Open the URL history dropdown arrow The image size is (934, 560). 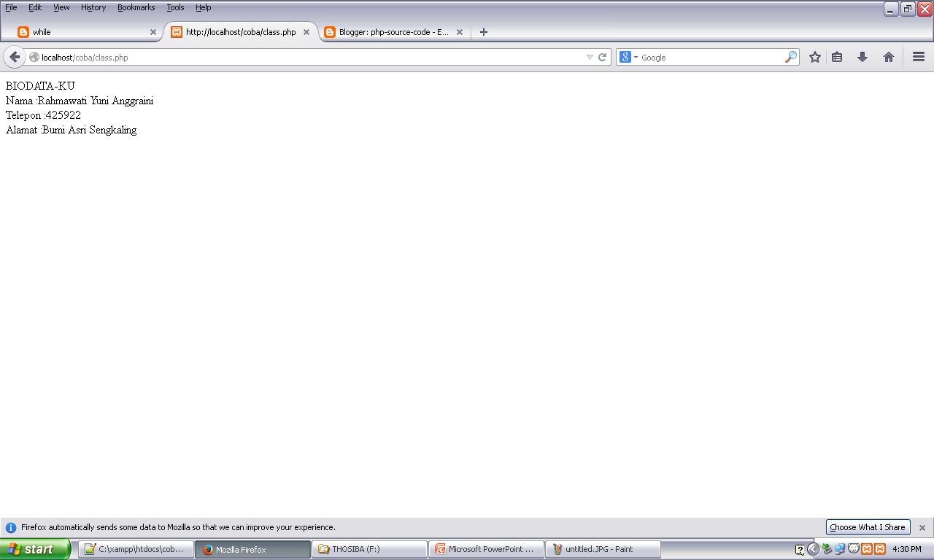(590, 57)
